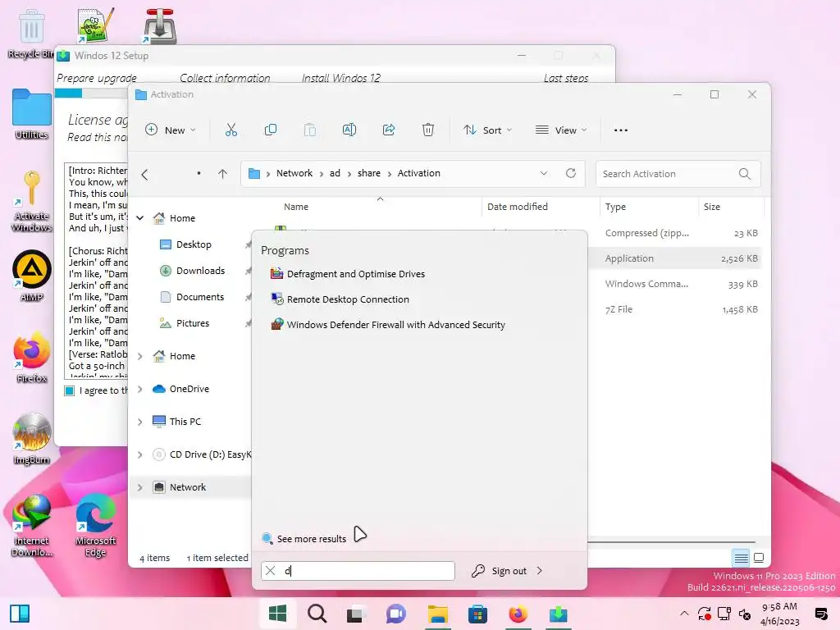Image resolution: width=840 pixels, height=630 pixels.
Task: Tick the 'I agree' checkbox in Setup
Action: [x=70, y=391]
